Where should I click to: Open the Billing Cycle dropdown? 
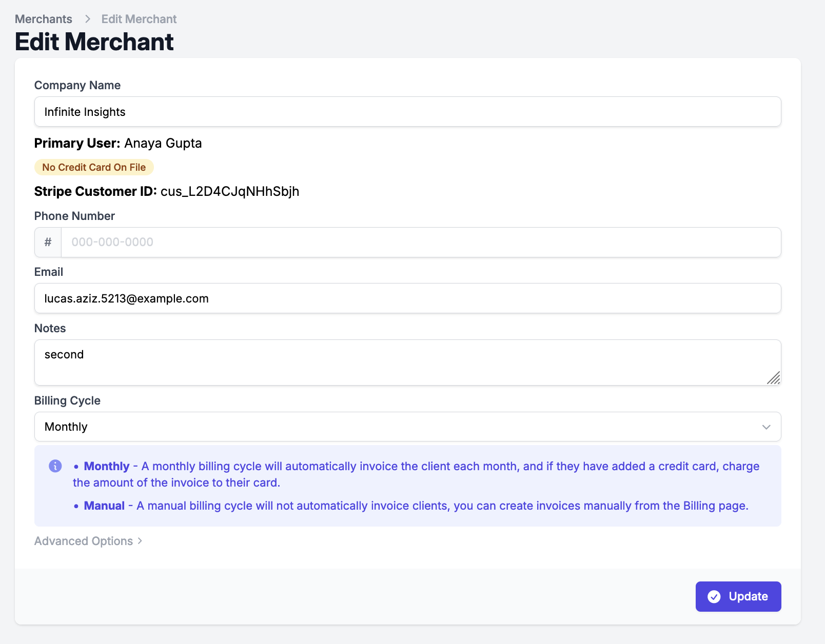(407, 427)
